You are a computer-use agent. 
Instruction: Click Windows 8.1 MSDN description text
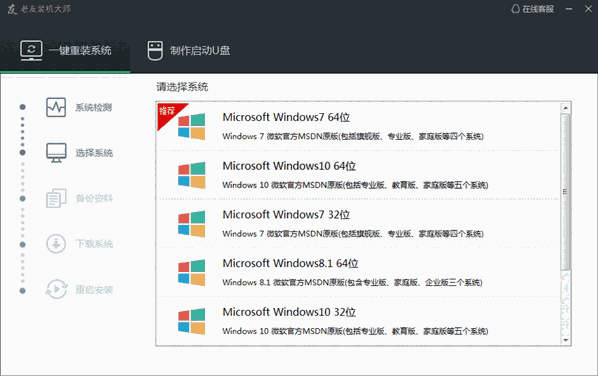(x=352, y=283)
